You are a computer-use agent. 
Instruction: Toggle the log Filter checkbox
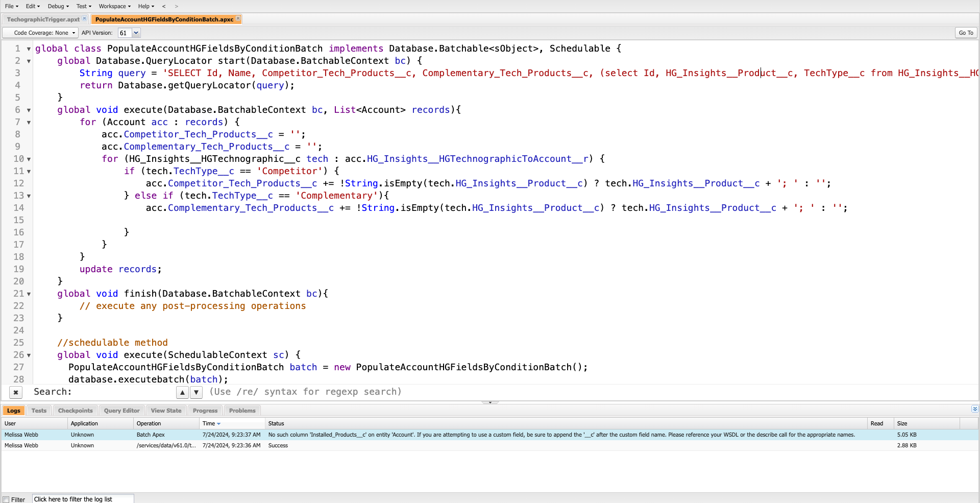point(6,499)
